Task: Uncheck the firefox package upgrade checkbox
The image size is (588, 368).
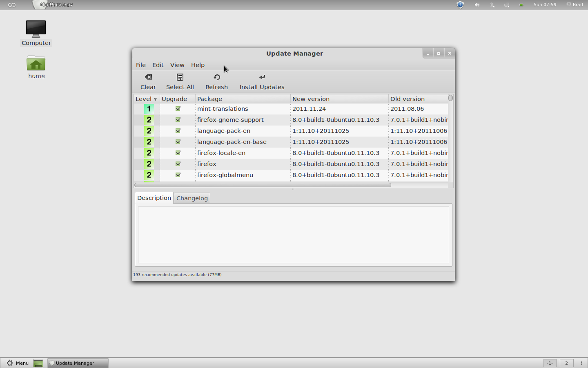Action: tap(178, 164)
